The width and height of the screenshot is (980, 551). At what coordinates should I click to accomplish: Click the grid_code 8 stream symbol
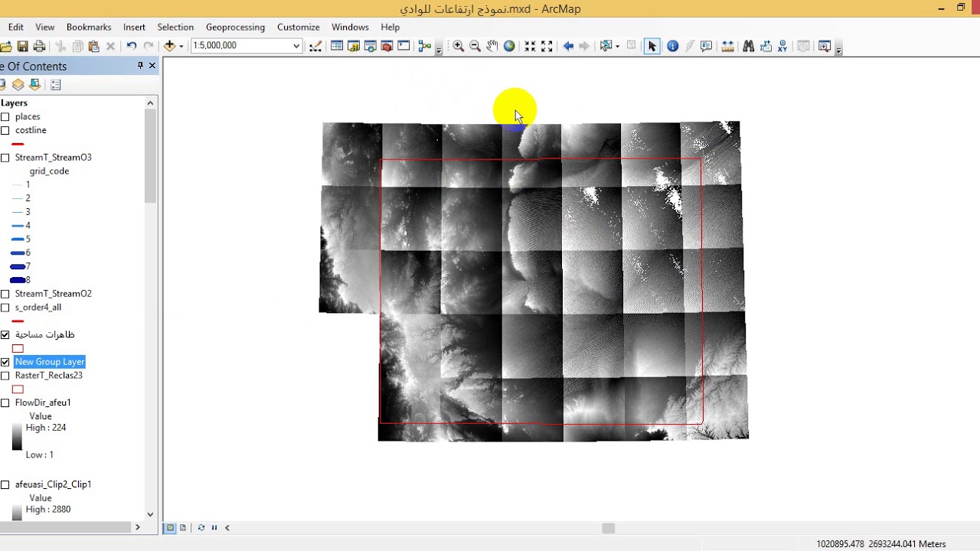coord(18,280)
